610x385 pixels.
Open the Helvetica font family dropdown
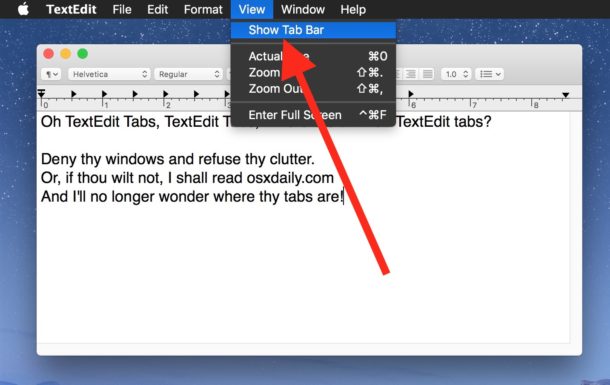[109, 74]
